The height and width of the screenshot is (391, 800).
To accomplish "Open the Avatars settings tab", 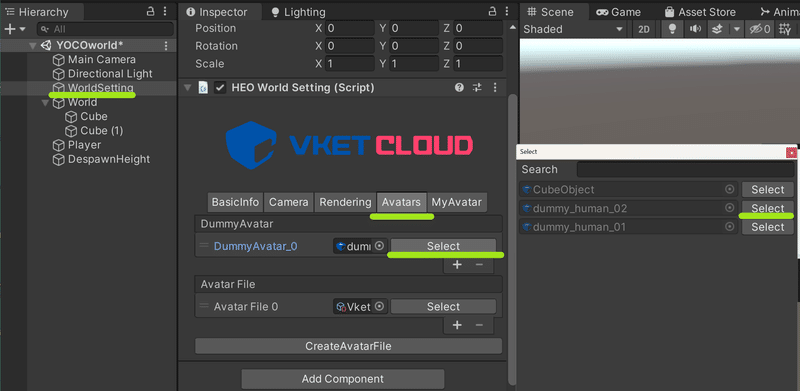I will click(401, 202).
